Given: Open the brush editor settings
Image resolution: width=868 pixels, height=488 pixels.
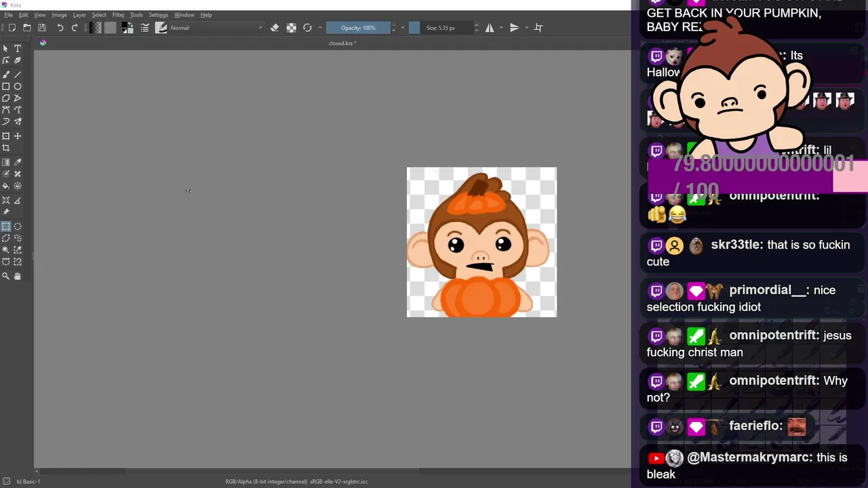Looking at the screenshot, I should pos(144,28).
